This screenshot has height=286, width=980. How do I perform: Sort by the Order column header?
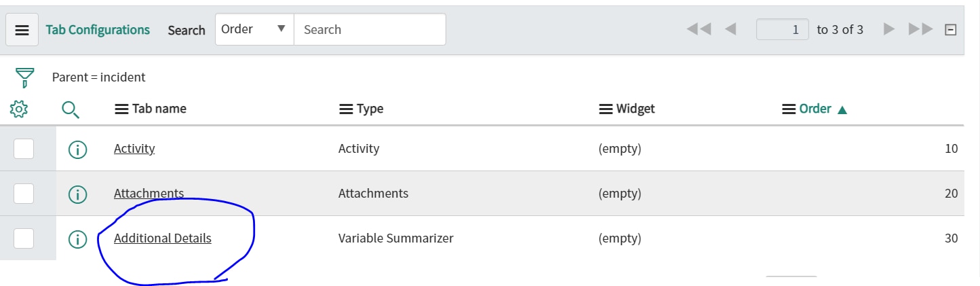click(x=815, y=109)
